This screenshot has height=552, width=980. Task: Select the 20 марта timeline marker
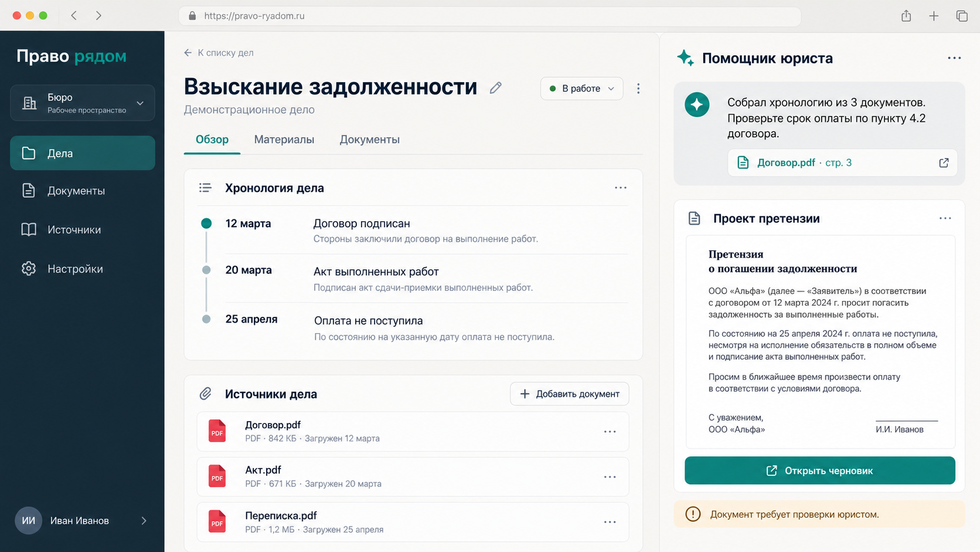pyautogui.click(x=206, y=270)
